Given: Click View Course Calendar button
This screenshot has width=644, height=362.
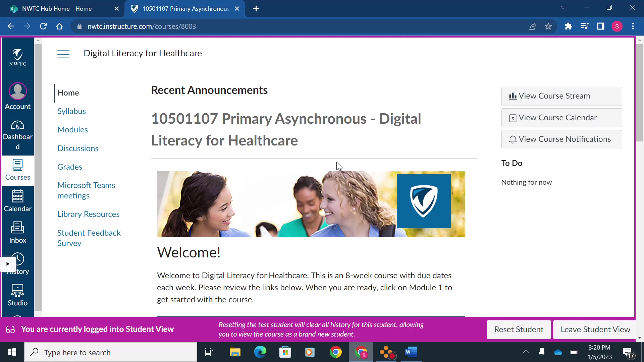Looking at the screenshot, I should pyautogui.click(x=561, y=118).
